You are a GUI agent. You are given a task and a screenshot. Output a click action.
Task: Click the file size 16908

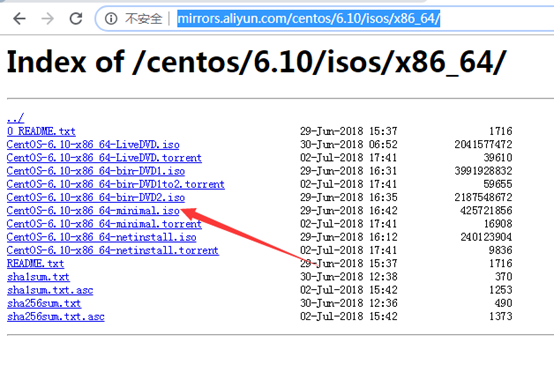click(497, 224)
